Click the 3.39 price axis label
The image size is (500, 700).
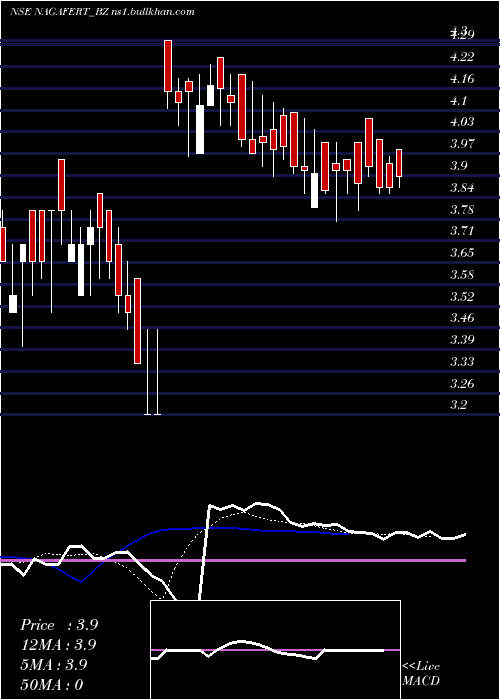[x=461, y=340]
